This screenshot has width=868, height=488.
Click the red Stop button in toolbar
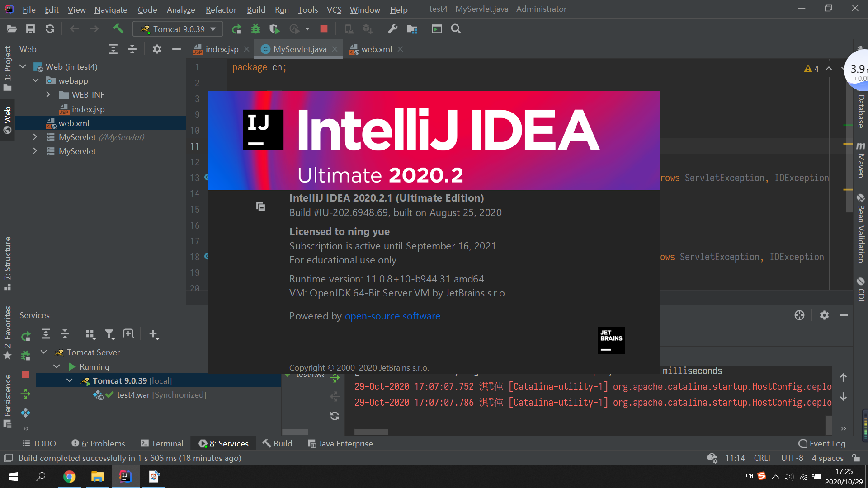324,29
